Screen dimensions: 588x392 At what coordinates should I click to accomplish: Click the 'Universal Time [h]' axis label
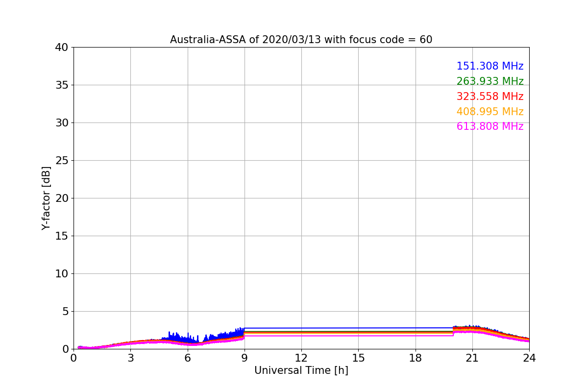[x=301, y=371]
